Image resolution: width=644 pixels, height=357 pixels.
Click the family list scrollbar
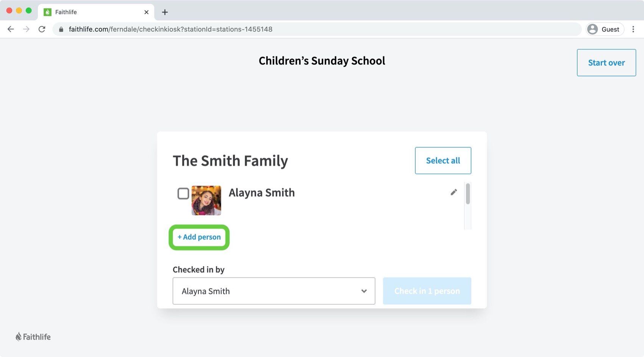tap(468, 194)
